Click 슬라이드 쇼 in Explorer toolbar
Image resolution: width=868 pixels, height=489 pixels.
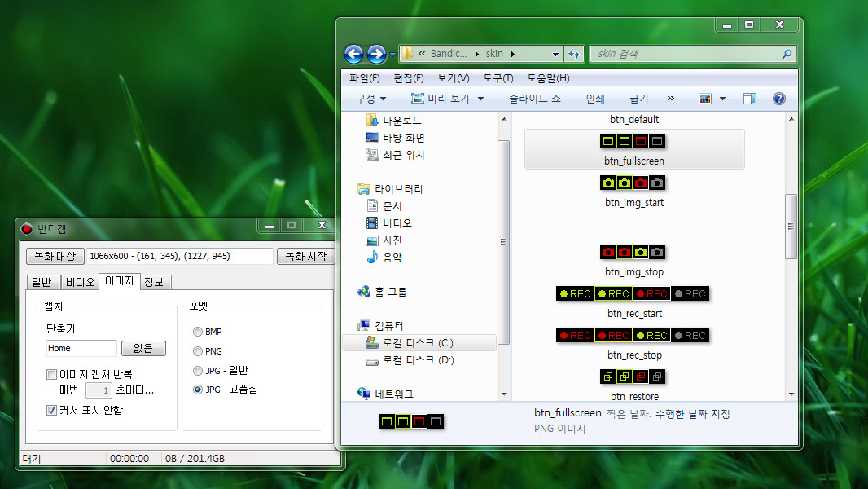tap(535, 99)
